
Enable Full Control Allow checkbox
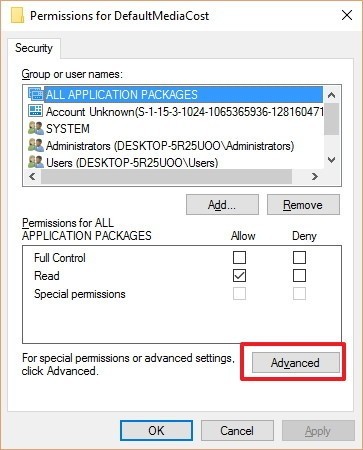click(x=239, y=257)
